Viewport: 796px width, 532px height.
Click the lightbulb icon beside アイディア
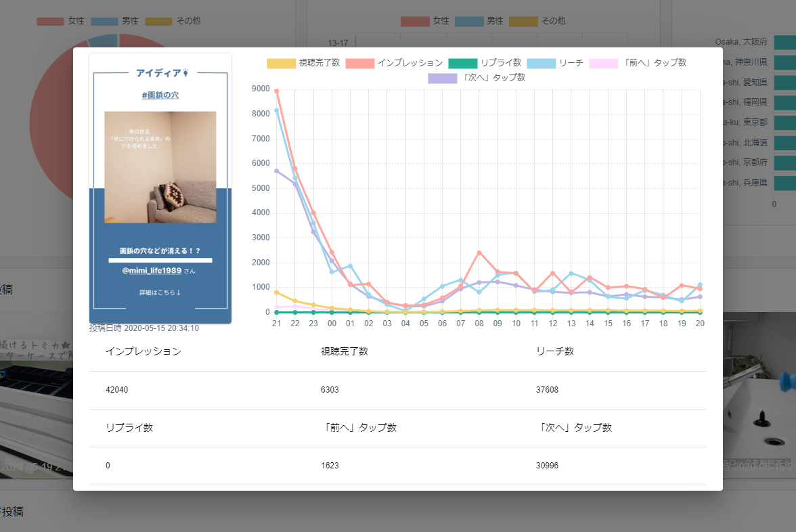(185, 72)
